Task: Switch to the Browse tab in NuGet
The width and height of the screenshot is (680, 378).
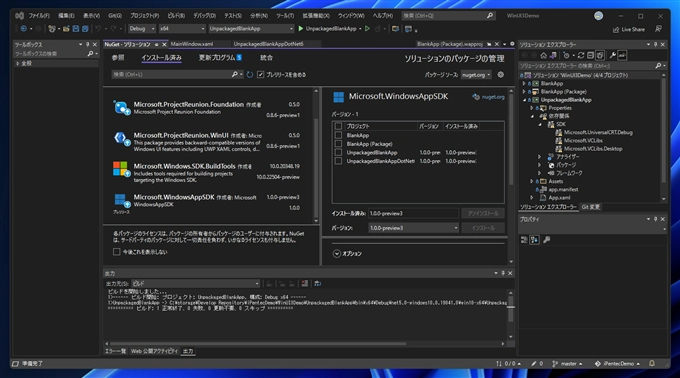Action: pos(118,58)
